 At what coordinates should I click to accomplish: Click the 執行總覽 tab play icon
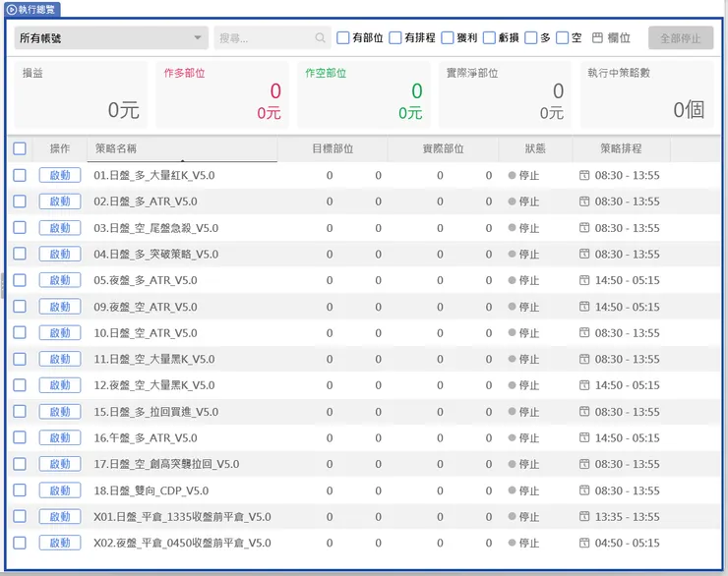click(12, 9)
